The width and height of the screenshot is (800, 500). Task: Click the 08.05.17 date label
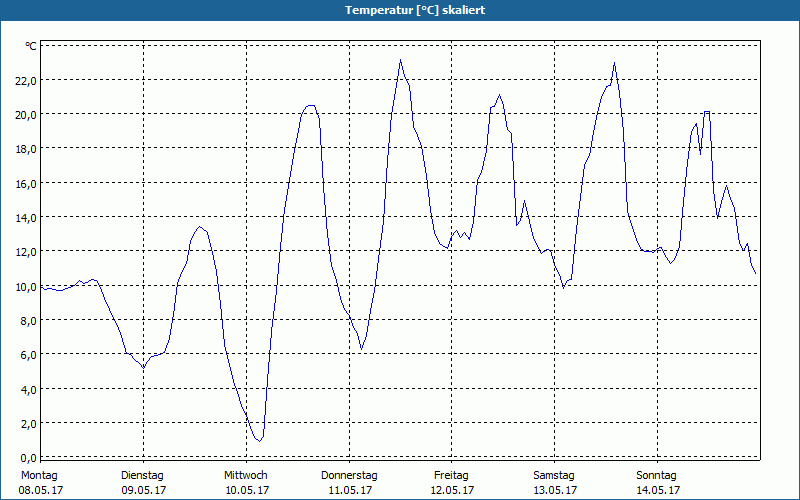click(41, 490)
